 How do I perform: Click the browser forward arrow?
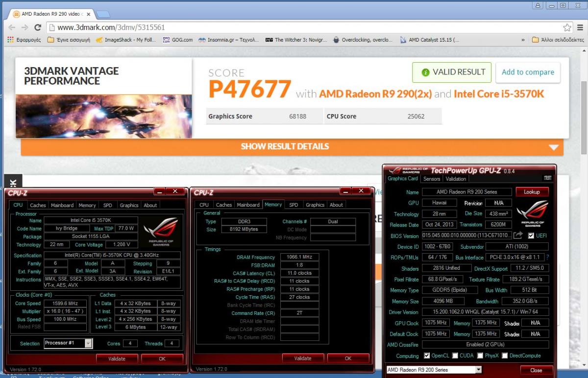[x=24, y=27]
